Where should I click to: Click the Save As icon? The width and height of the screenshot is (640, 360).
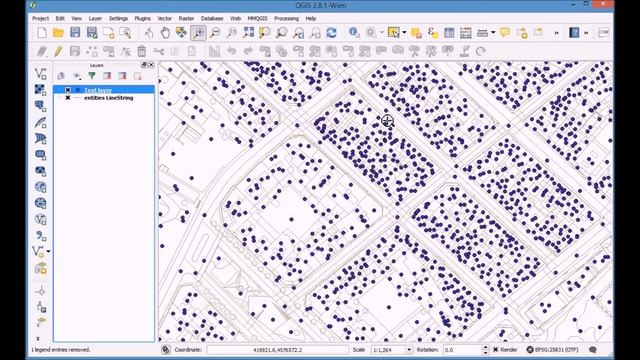pos(92,33)
